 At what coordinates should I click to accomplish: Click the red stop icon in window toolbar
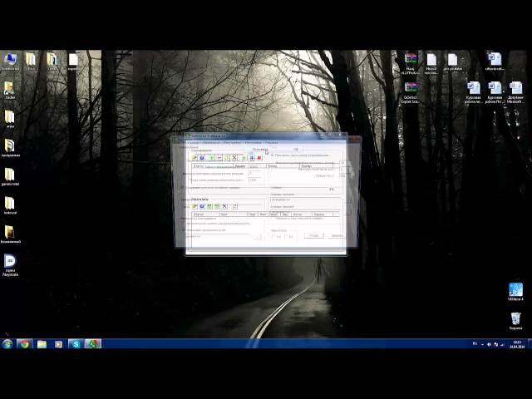[x=259, y=158]
